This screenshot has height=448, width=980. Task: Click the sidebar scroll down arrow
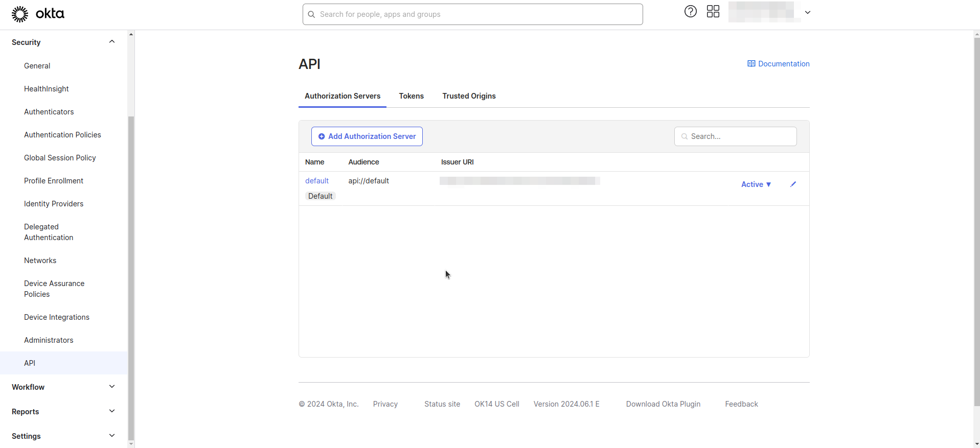pyautogui.click(x=131, y=444)
